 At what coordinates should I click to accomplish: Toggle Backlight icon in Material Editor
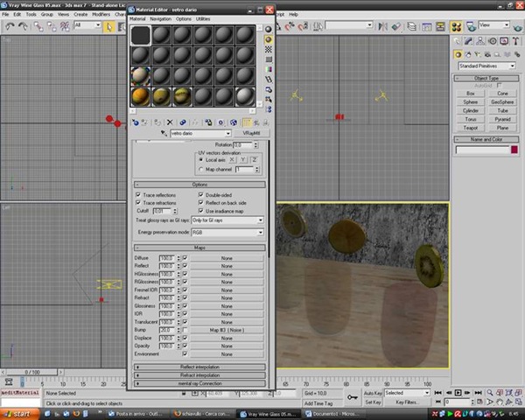pos(269,39)
